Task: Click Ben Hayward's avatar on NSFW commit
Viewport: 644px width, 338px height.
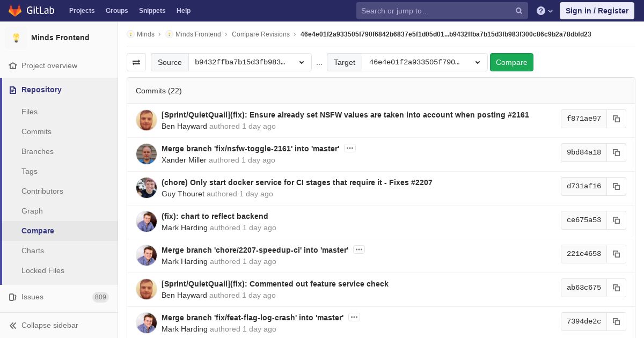Action: coord(147,120)
